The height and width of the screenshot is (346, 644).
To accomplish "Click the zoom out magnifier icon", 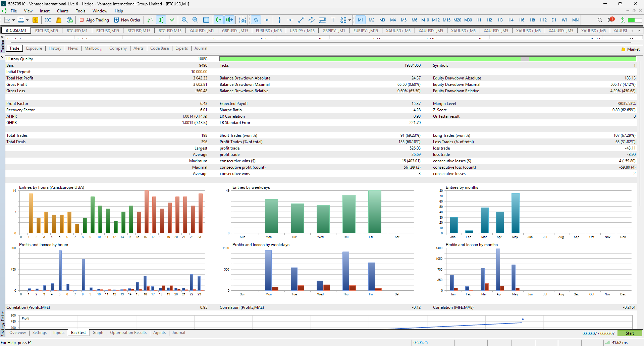I will [195, 20].
